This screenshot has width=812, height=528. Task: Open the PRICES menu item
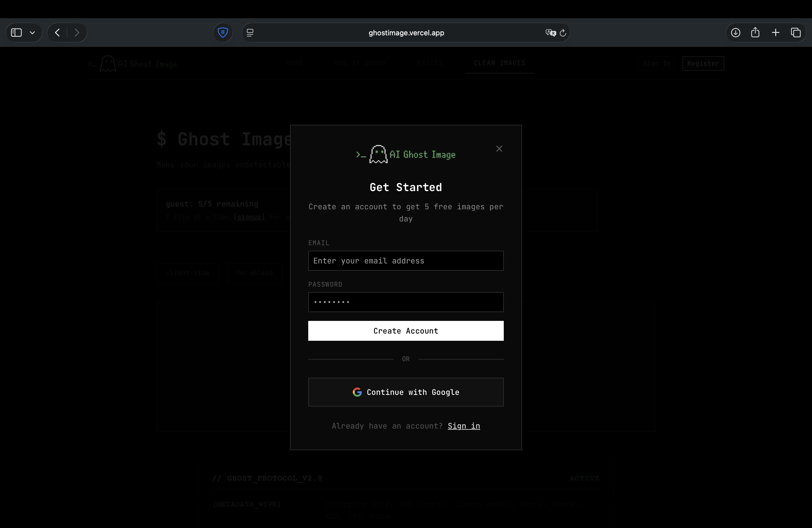click(x=429, y=63)
